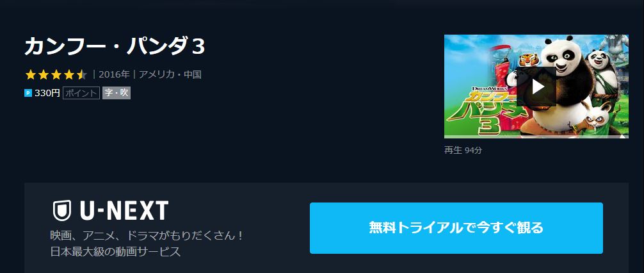
Task: Select the 字・吹 subtitle/dub badge
Action: [x=117, y=94]
